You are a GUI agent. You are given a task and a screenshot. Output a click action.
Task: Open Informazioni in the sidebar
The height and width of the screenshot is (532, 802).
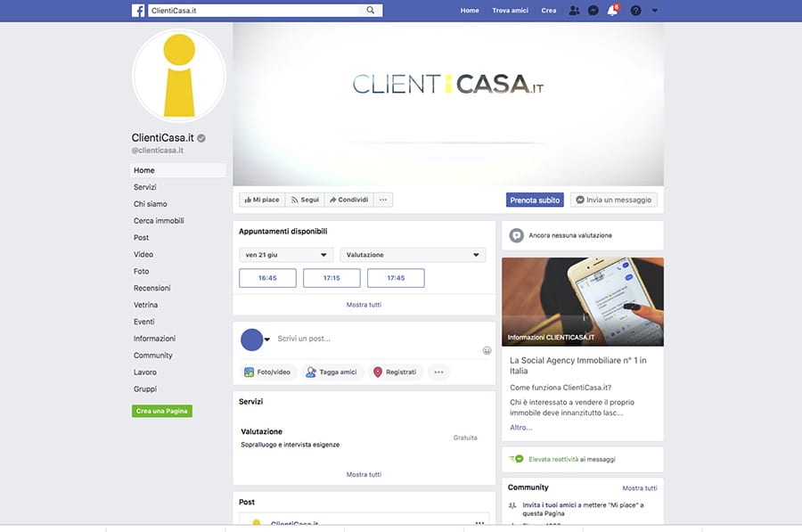154,339
